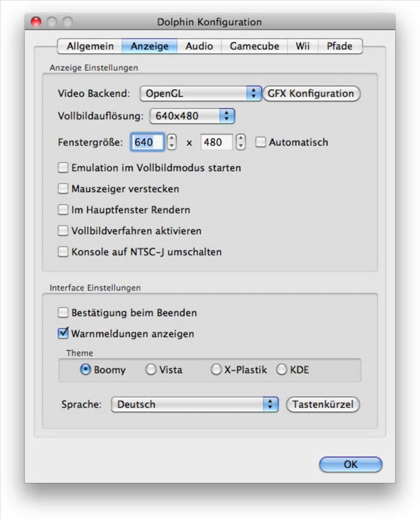Click the Fenstergröße height field showing 480
The width and height of the screenshot is (420, 519).
(x=216, y=142)
